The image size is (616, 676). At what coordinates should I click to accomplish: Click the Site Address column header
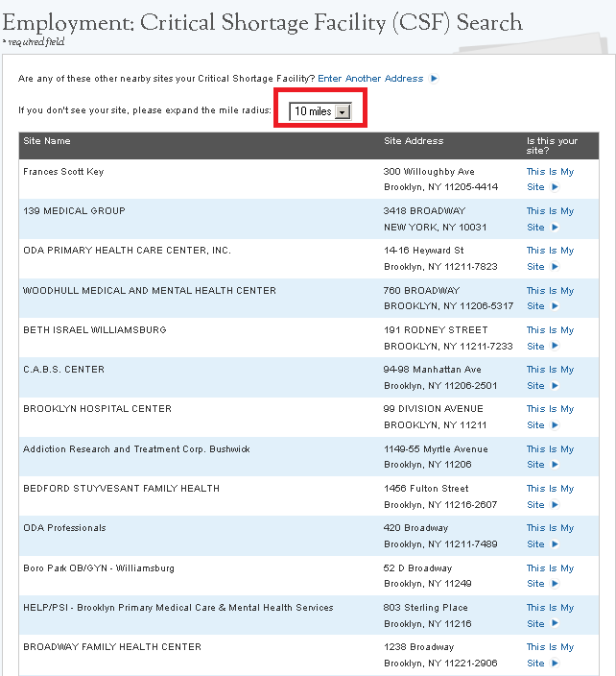click(x=414, y=141)
